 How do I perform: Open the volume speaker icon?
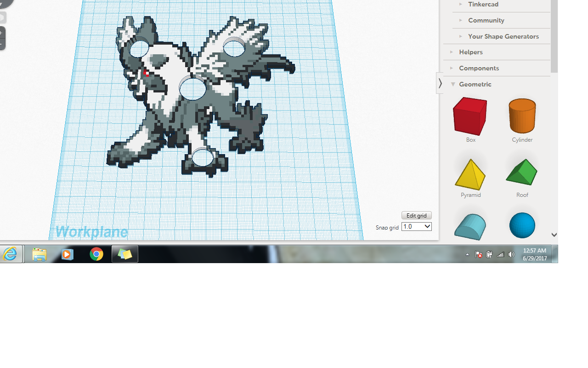pyautogui.click(x=511, y=254)
